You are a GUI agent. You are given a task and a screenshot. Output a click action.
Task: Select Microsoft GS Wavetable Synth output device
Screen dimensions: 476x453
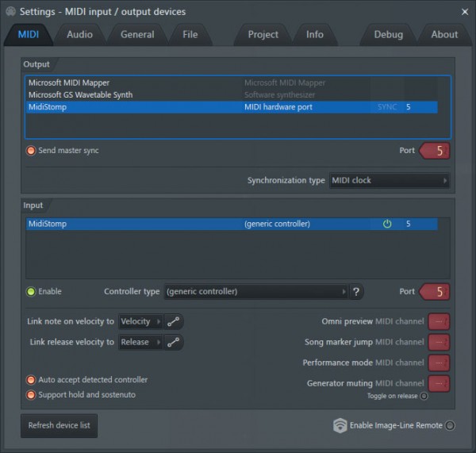[x=80, y=94]
